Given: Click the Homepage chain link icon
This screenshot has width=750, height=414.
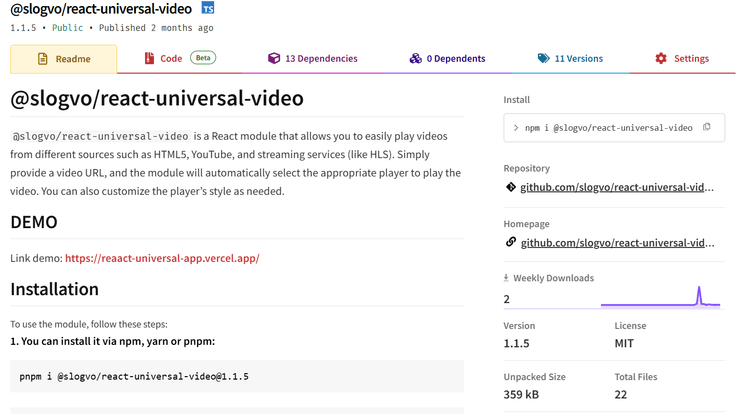Looking at the screenshot, I should click(510, 242).
